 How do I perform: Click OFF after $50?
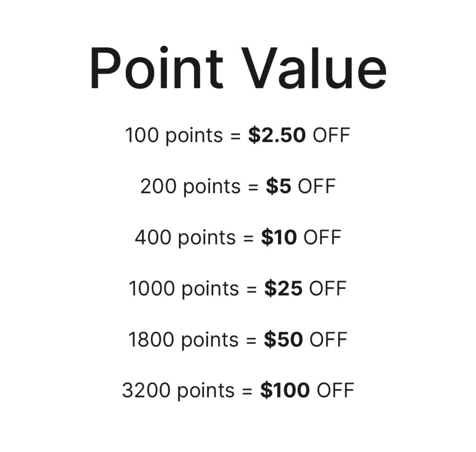pos(329,339)
